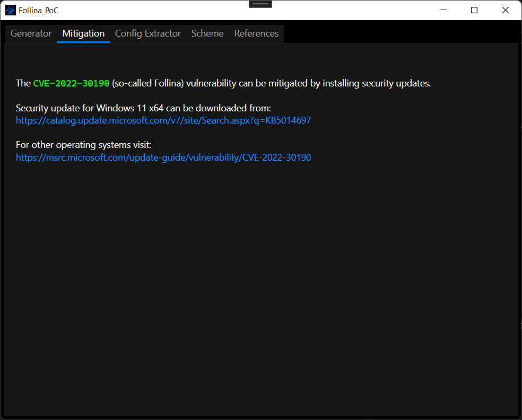
Task: Click the handle at the top of the title bar
Action: coord(260,4)
